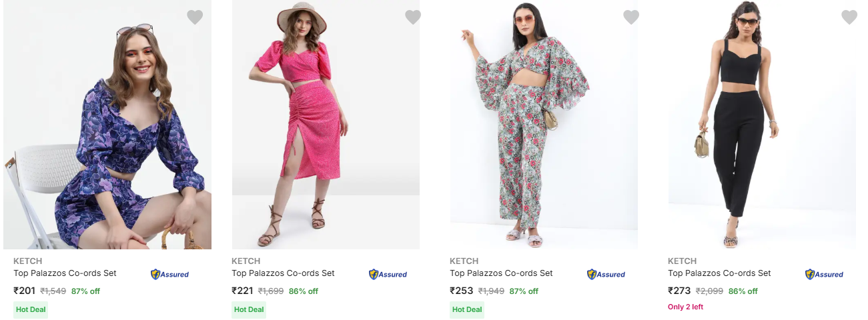The image size is (868, 320).
Task: Click the Only 2 left label
Action: point(685,307)
